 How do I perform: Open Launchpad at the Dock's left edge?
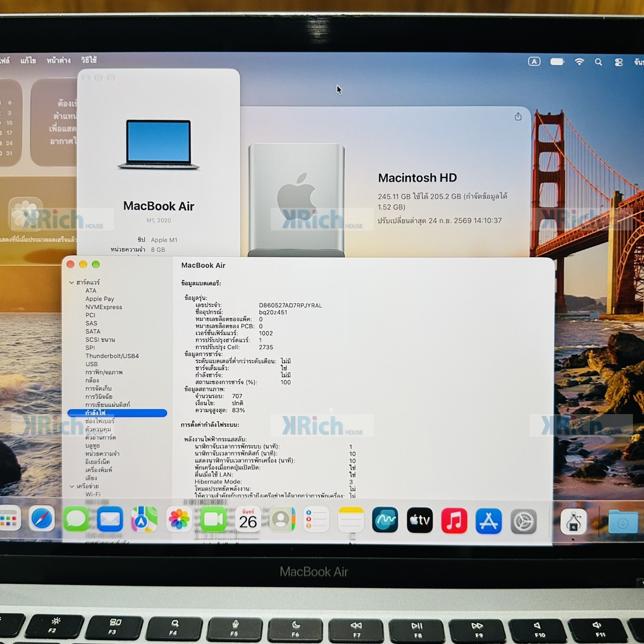[x=9, y=519]
